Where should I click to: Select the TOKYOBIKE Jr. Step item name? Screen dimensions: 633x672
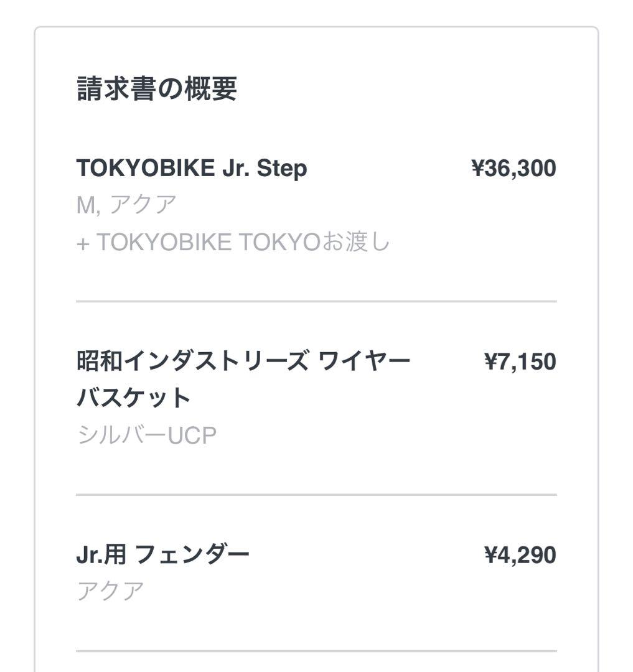tap(191, 168)
